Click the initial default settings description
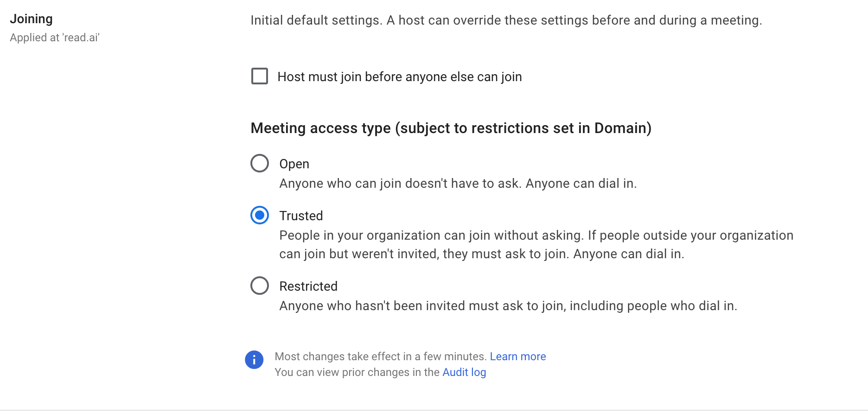 [x=506, y=20]
